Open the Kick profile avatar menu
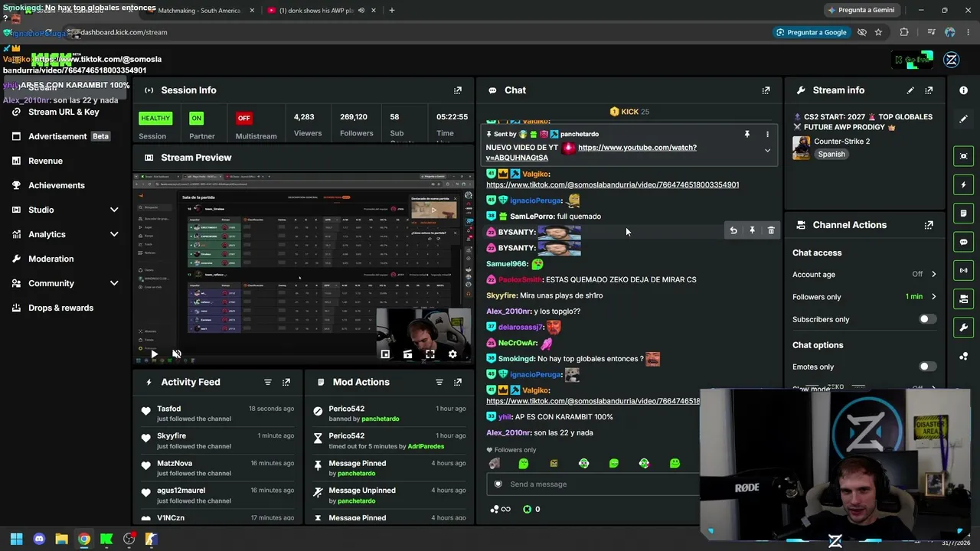The image size is (980, 551). pos(952,60)
